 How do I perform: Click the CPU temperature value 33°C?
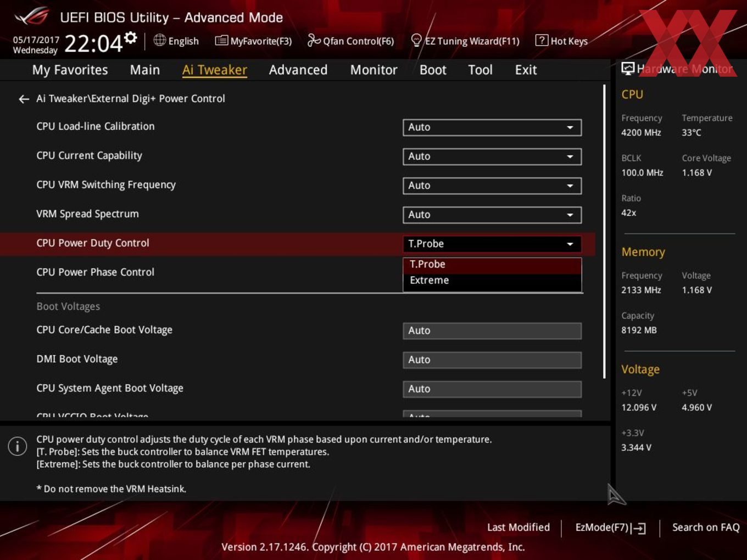point(692,133)
